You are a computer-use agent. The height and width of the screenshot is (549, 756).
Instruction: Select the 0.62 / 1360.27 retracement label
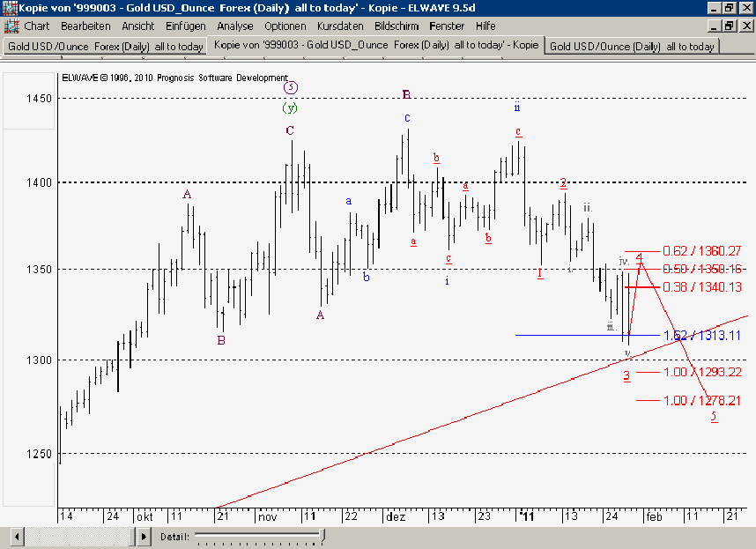click(701, 251)
